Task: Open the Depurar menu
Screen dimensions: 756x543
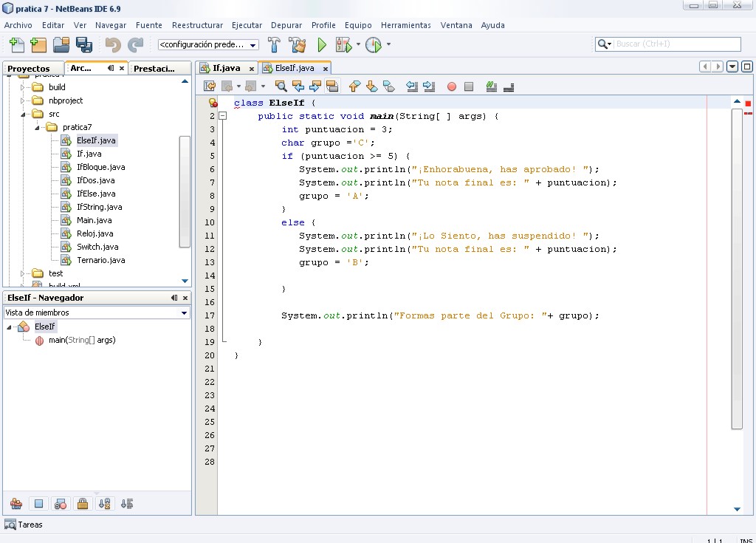Action: click(x=286, y=24)
